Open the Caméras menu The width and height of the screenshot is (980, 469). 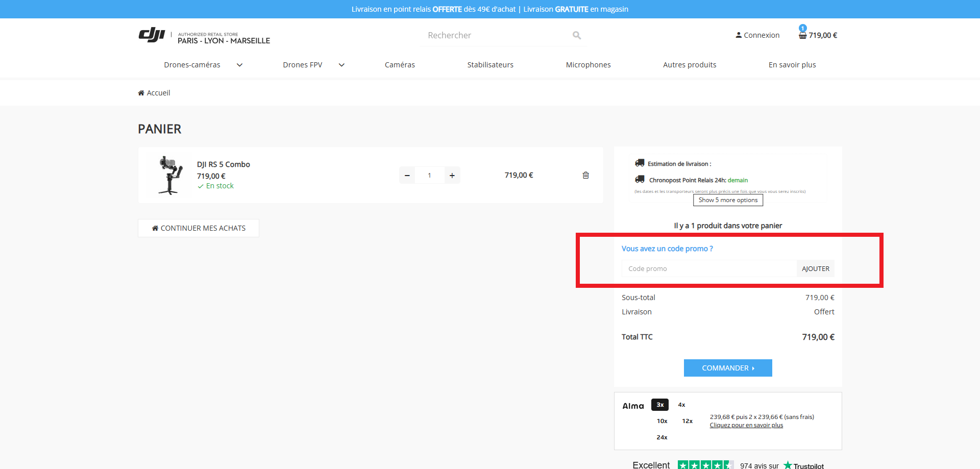point(400,65)
